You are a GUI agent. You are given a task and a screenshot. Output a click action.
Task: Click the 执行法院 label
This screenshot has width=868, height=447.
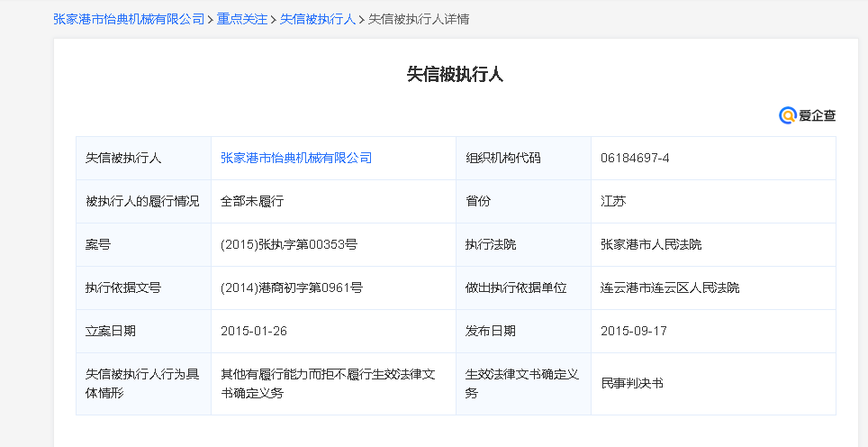point(491,244)
